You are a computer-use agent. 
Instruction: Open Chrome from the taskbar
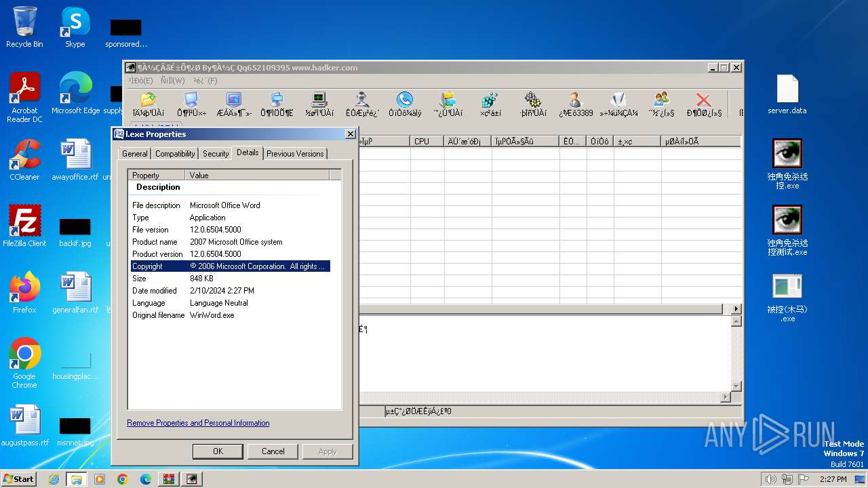tap(122, 479)
